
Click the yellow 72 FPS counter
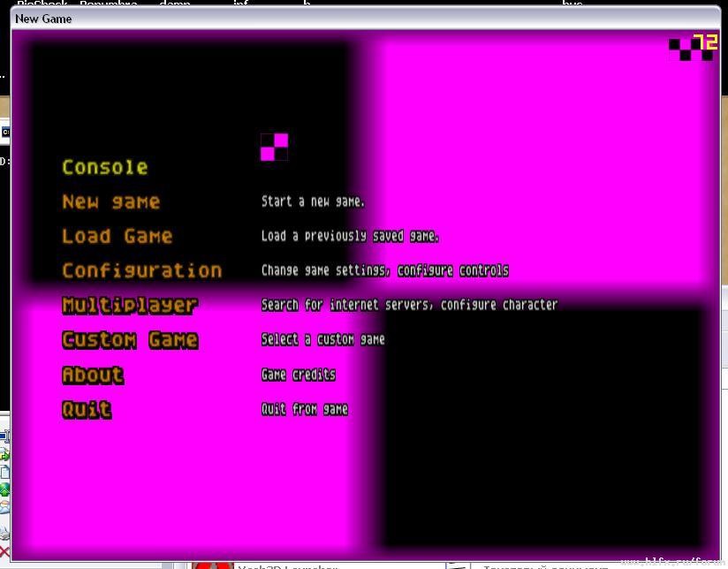click(705, 42)
